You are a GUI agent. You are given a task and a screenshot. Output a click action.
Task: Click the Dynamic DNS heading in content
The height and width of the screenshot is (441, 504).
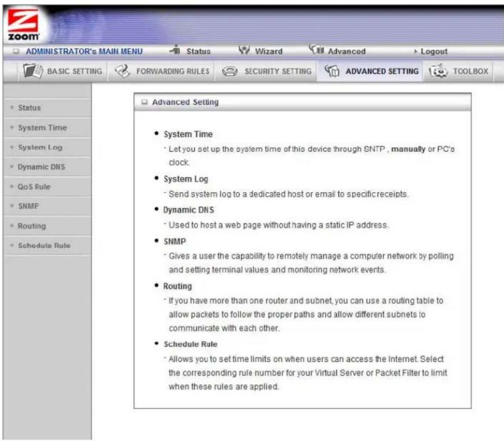click(189, 210)
